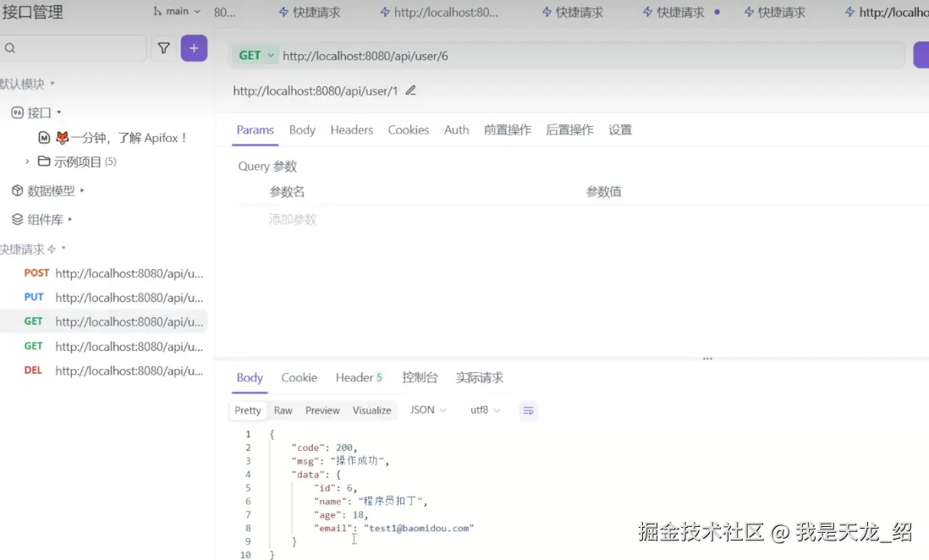The width and height of the screenshot is (929, 560).
Task: Open the 前置操作 tab
Action: click(x=508, y=129)
